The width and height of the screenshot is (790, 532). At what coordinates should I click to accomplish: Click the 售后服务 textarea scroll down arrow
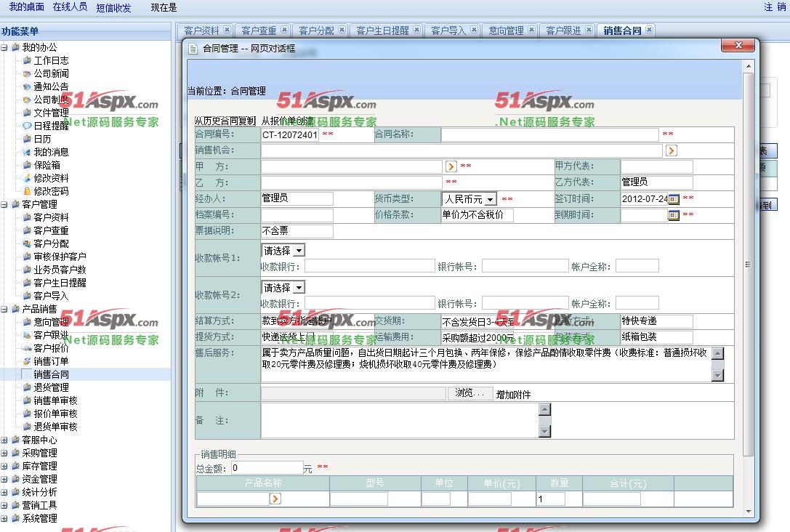[x=718, y=375]
